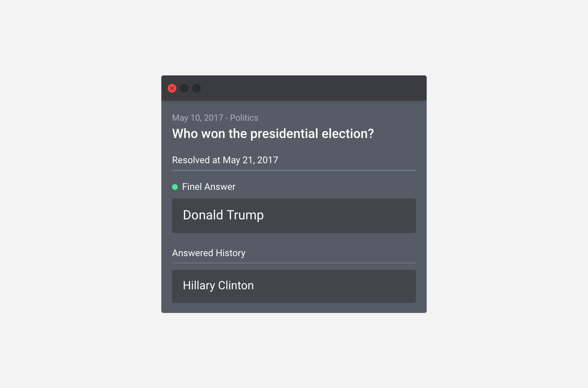588x388 pixels.
Task: Click the rightmost dark circle in title bar
Action: (196, 88)
